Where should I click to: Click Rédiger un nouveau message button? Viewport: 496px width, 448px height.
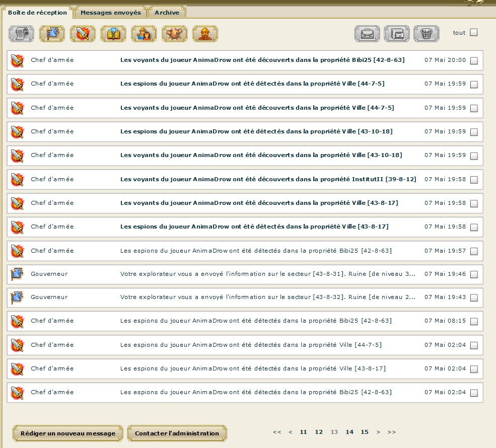tap(67, 433)
